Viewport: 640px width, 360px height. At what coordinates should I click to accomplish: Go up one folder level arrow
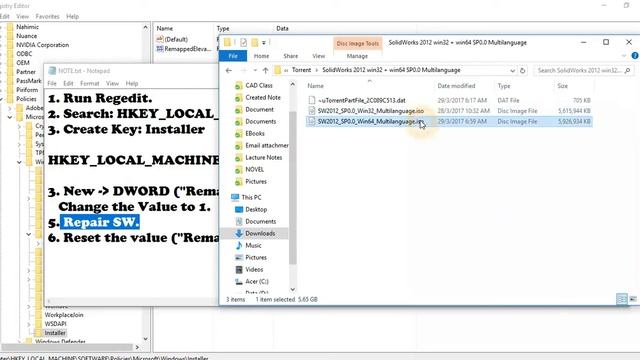click(x=265, y=71)
